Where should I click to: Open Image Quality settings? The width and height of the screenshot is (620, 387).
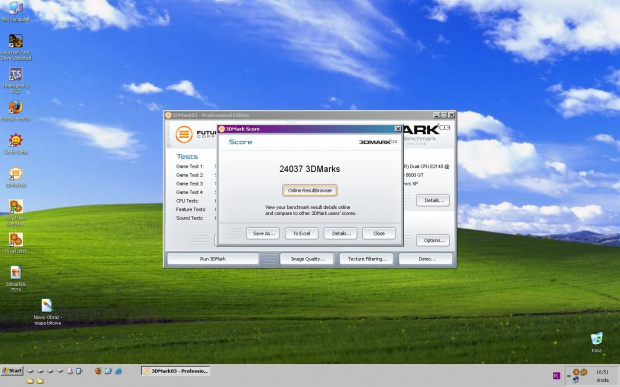(x=308, y=259)
